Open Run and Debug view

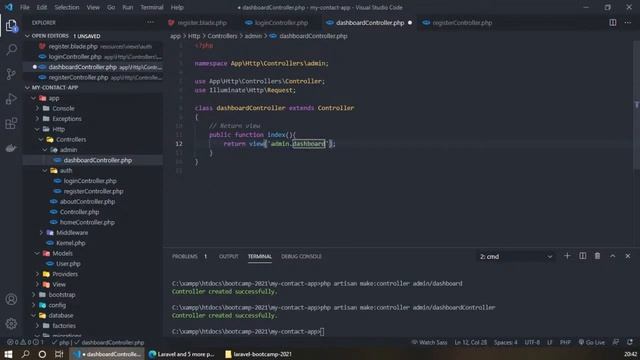11,99
